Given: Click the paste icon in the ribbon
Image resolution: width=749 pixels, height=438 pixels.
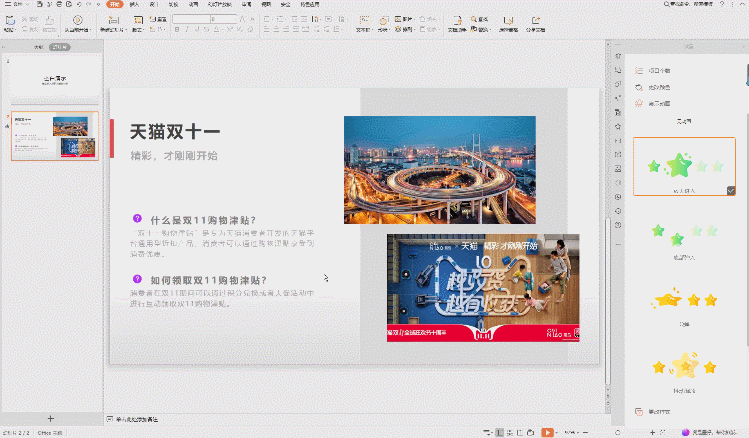Looking at the screenshot, I should [9, 21].
